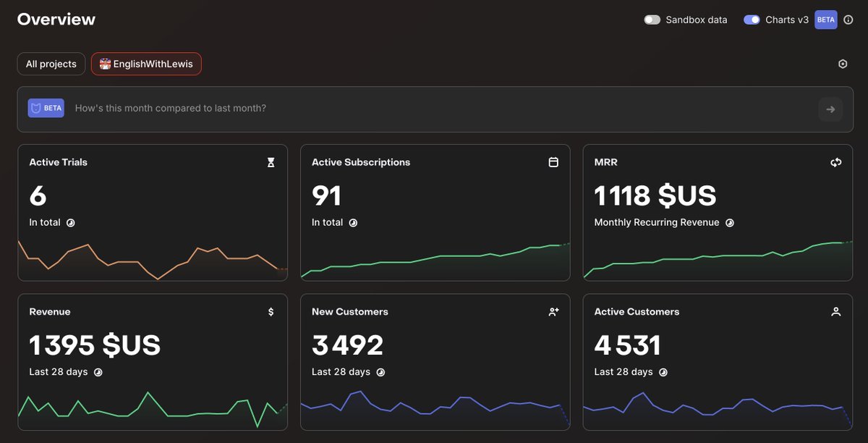This screenshot has height=443, width=868.
Task: Click the BETA badge next to Charts v3
Action: click(826, 20)
